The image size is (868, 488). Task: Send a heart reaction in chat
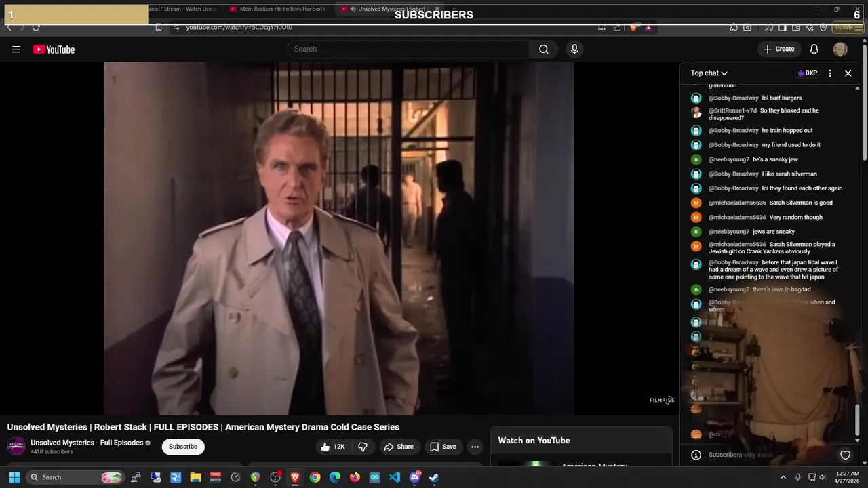coord(845,455)
